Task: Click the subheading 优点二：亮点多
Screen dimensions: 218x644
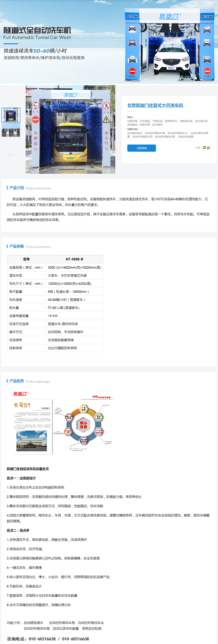Action: point(18,530)
